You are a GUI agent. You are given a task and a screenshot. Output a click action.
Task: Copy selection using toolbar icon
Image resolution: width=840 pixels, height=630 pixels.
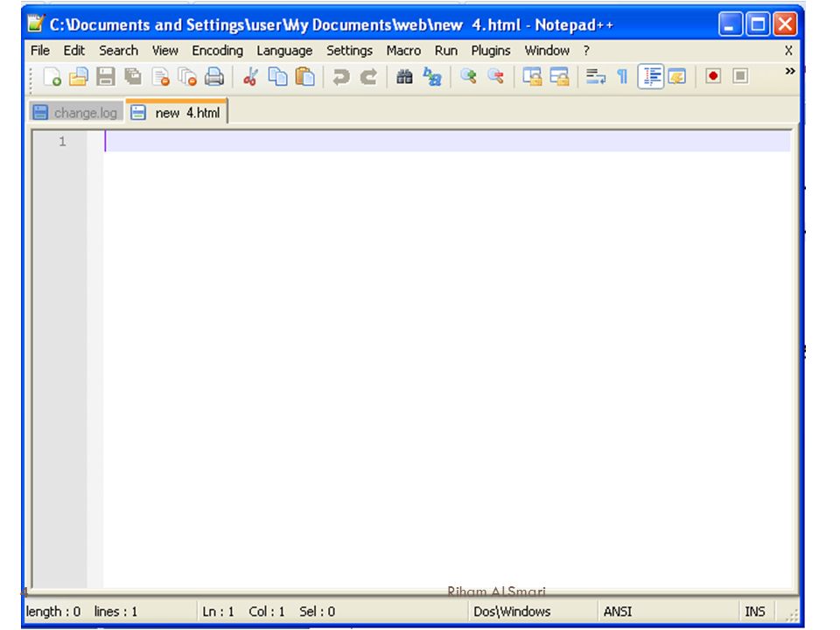(277, 77)
